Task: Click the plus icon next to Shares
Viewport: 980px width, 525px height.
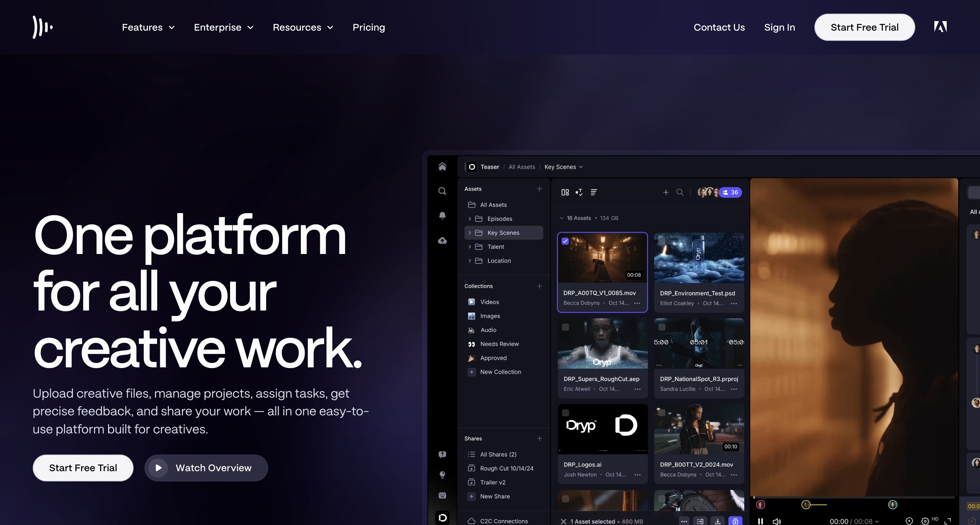Action: 539,438
